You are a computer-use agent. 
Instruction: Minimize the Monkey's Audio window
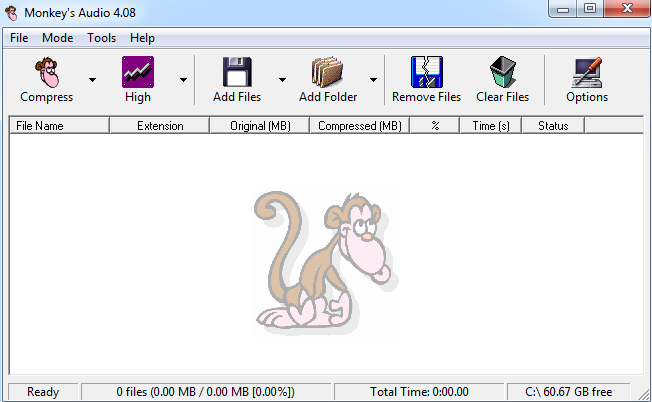tap(563, 9)
